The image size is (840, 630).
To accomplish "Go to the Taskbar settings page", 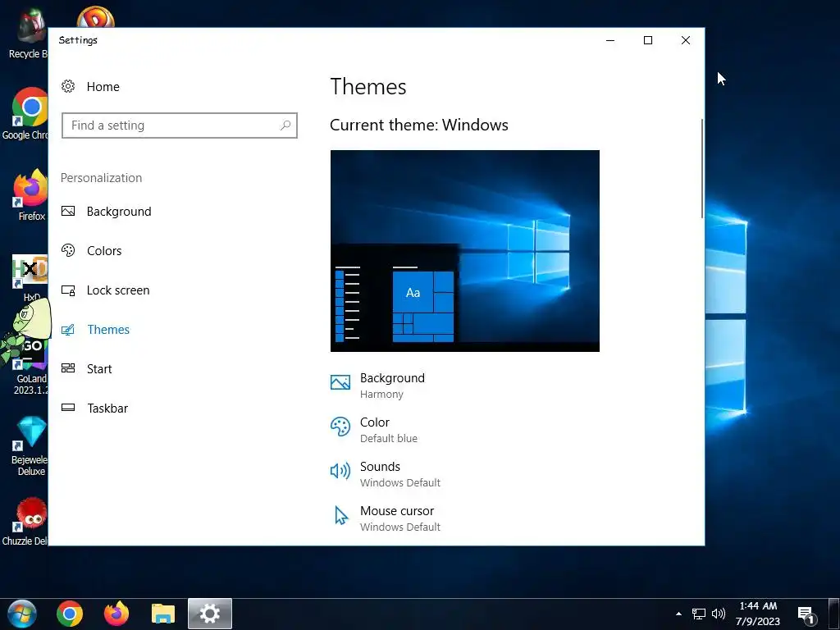I will [107, 409].
